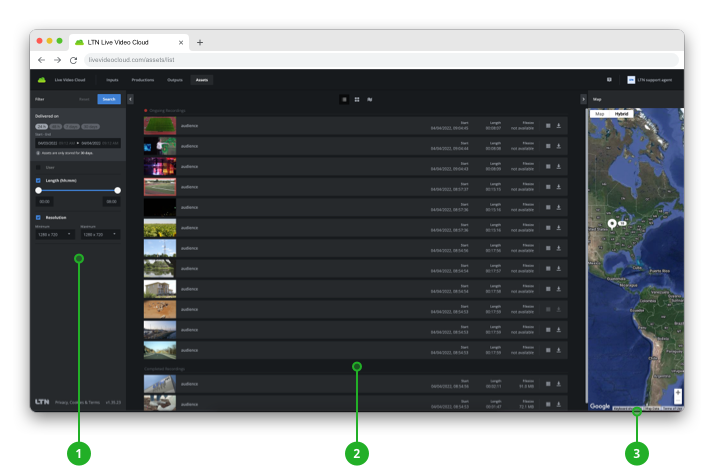Collapse the Filter side panel
The height and width of the screenshot is (467, 714).
coord(130,99)
